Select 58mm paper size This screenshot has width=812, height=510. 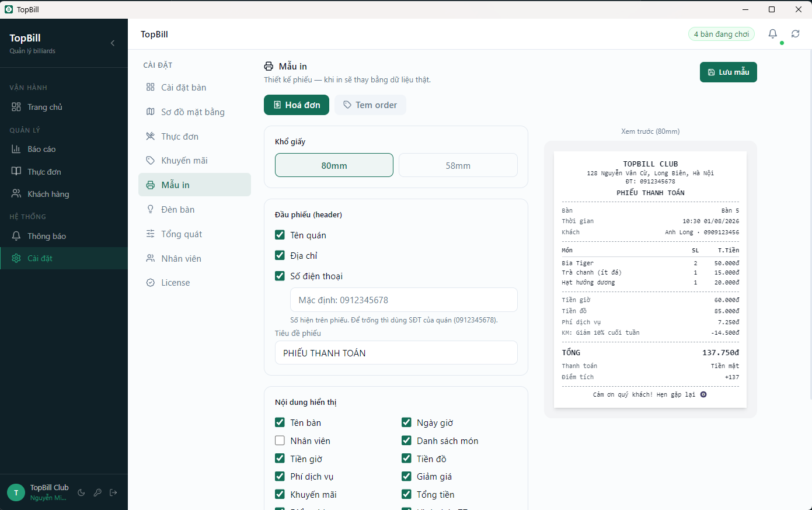click(458, 165)
